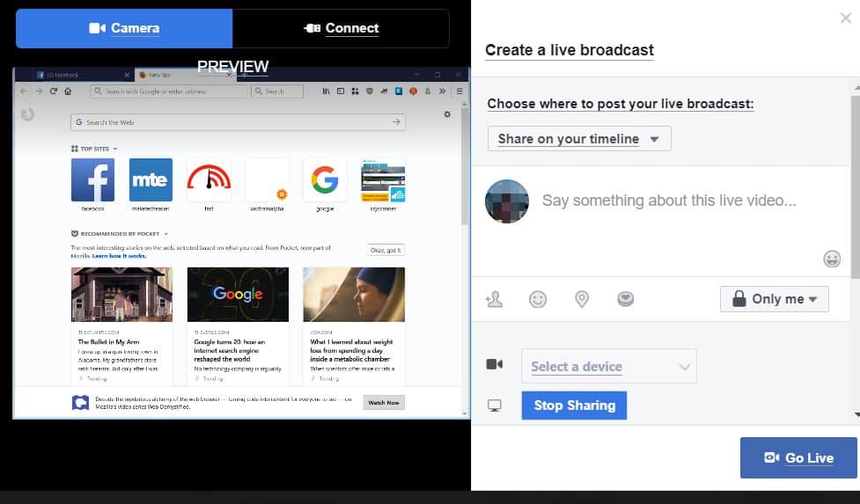Open the Only me privacy dropdown

point(774,299)
